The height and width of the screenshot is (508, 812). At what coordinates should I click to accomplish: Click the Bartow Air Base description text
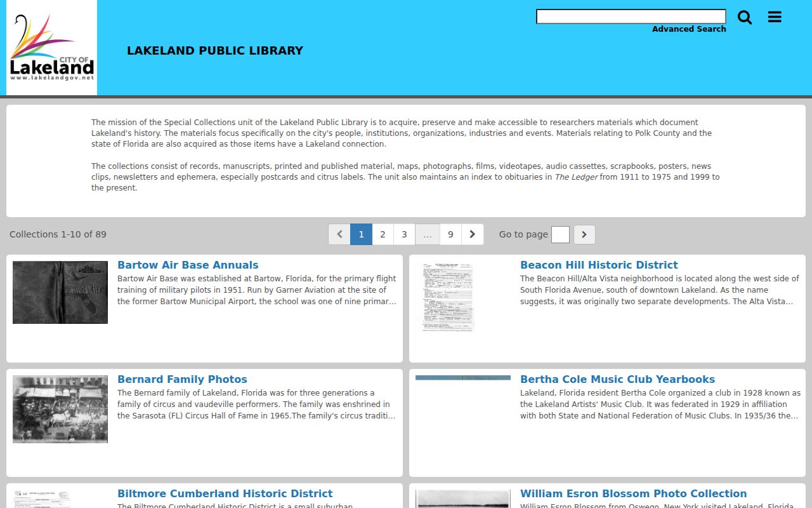[x=257, y=290]
